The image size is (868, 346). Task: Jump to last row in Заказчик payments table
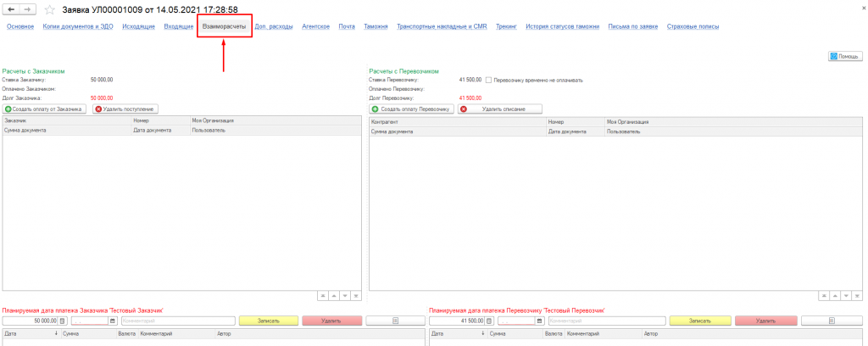pos(356,296)
